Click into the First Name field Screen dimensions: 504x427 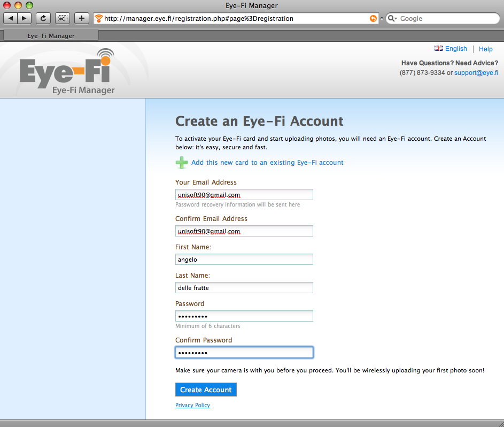pos(244,260)
